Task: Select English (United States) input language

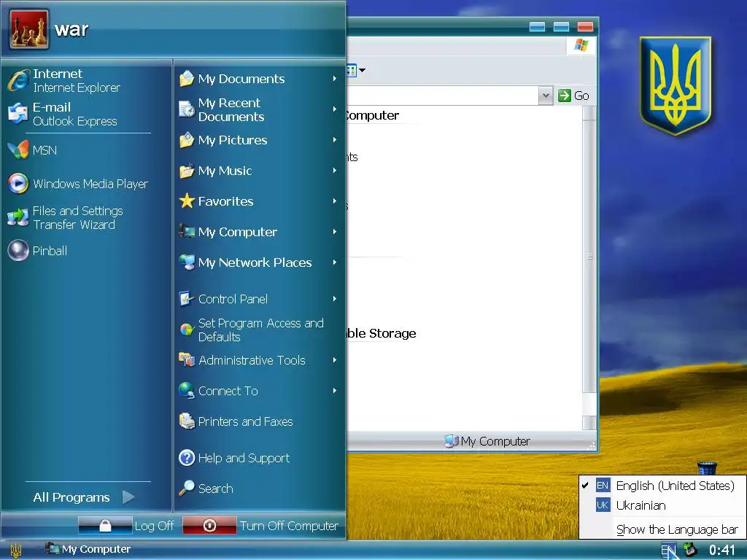Action: click(x=662, y=486)
